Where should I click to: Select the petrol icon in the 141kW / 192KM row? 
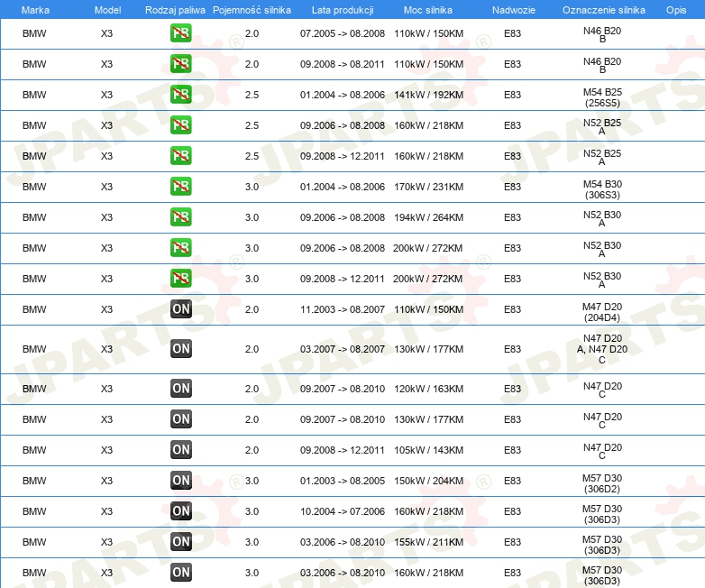click(180, 95)
